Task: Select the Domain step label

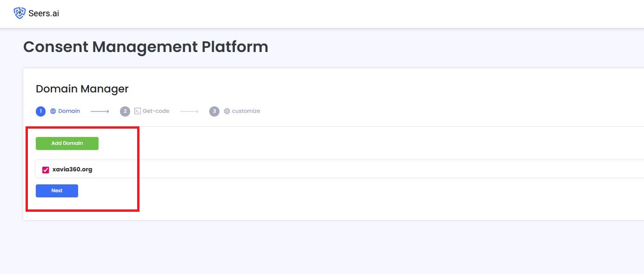Action: pos(68,111)
